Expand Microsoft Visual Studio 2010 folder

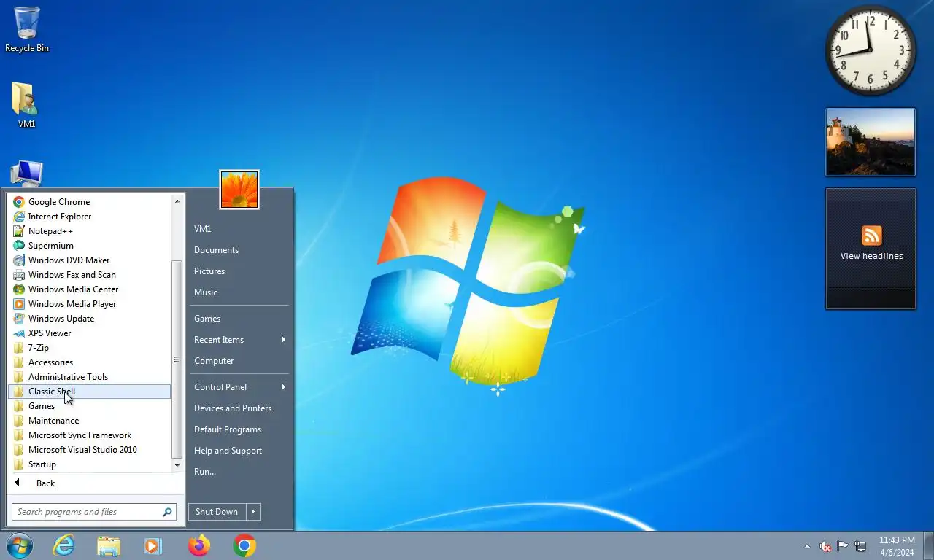89,450
